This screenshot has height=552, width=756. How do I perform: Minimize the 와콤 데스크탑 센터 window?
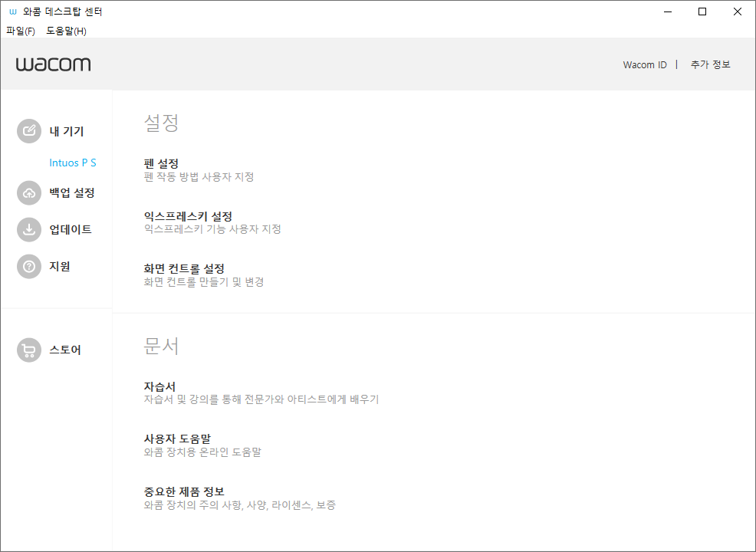(668, 11)
